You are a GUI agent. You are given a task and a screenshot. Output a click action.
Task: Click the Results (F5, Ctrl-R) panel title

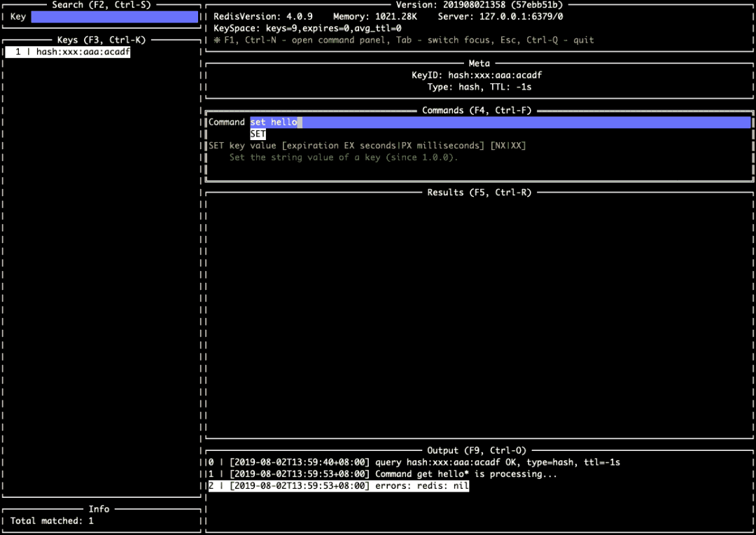coord(479,193)
